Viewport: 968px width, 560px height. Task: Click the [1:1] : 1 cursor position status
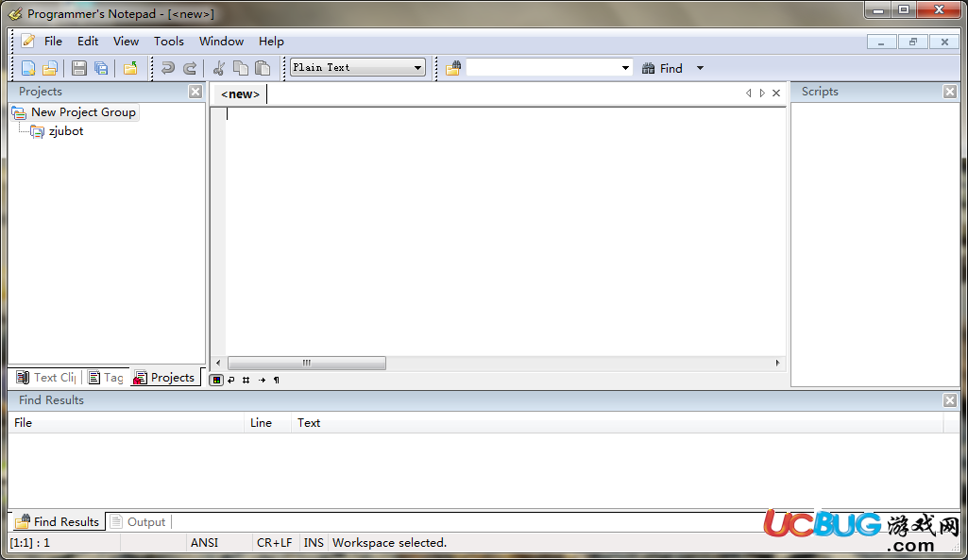(29, 543)
